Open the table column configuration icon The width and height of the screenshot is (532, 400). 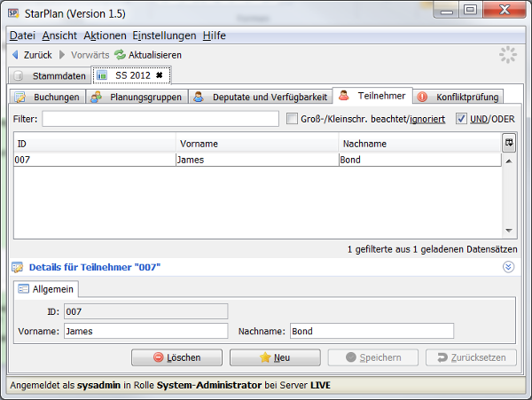(x=509, y=143)
